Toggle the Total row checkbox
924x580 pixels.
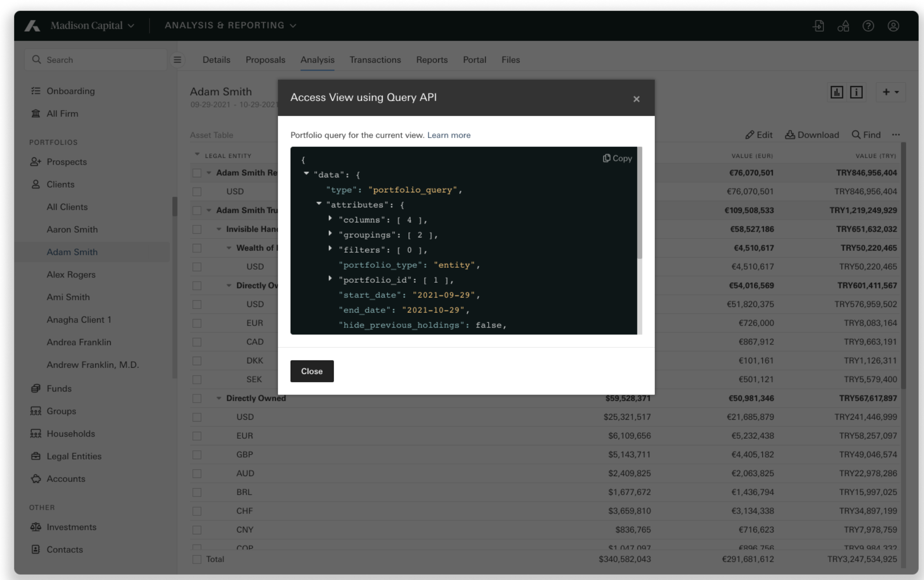click(x=197, y=560)
